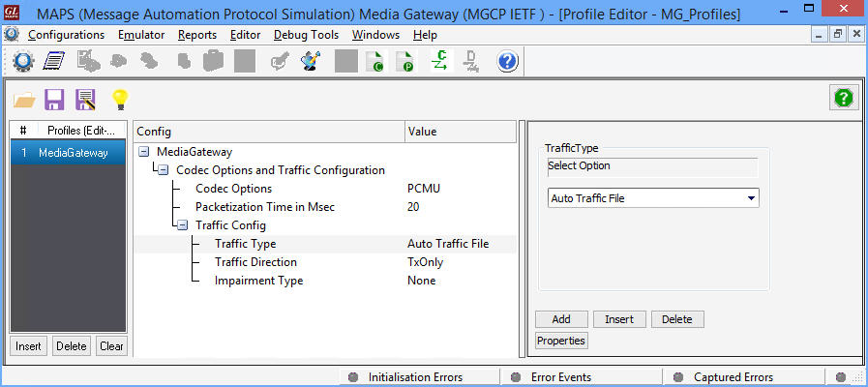
Task: Click the Save As floppy-with-pencil icon
Action: click(85, 100)
